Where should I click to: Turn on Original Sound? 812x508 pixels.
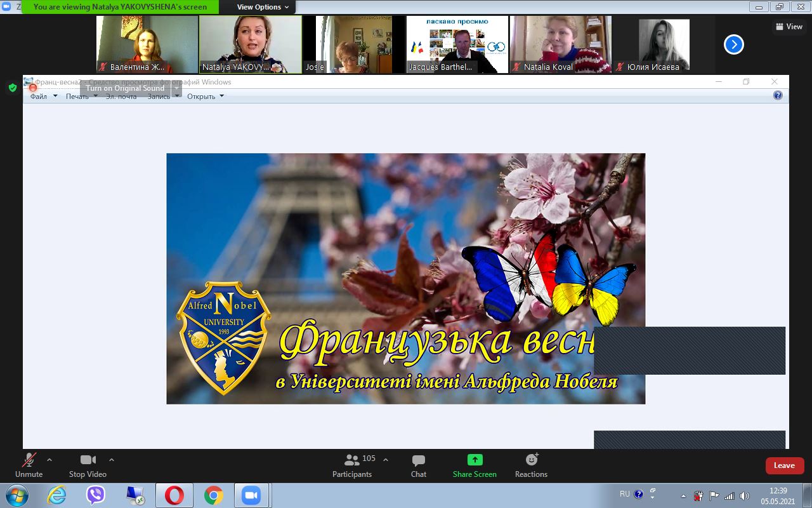point(125,89)
